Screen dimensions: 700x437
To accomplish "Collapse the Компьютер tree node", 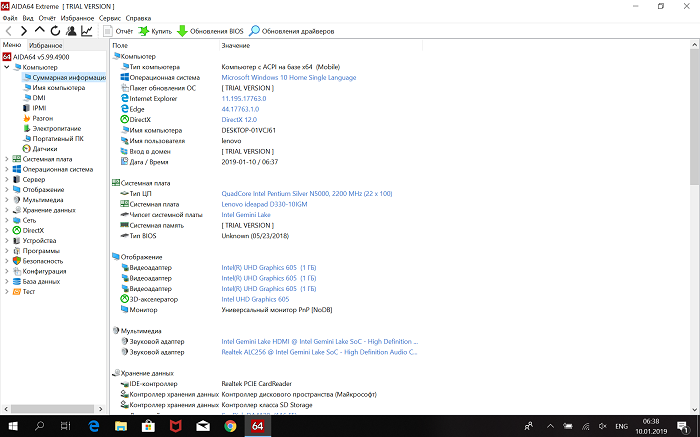I will click(x=7, y=67).
